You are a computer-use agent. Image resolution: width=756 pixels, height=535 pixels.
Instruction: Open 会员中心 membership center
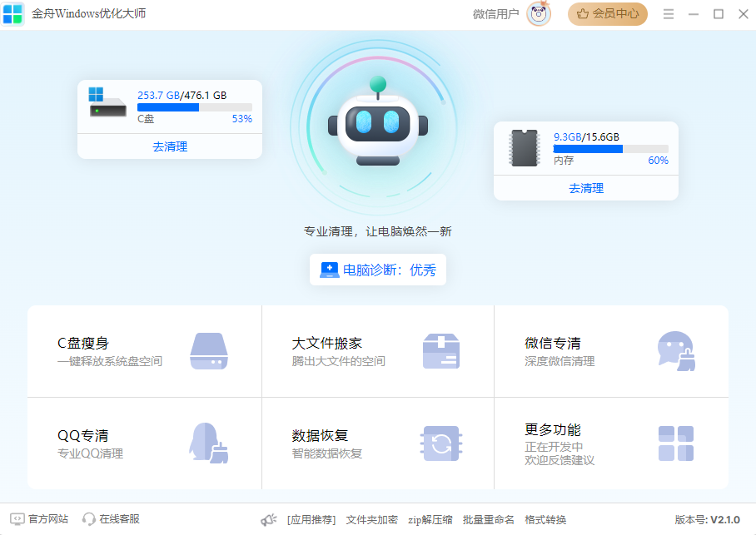608,14
